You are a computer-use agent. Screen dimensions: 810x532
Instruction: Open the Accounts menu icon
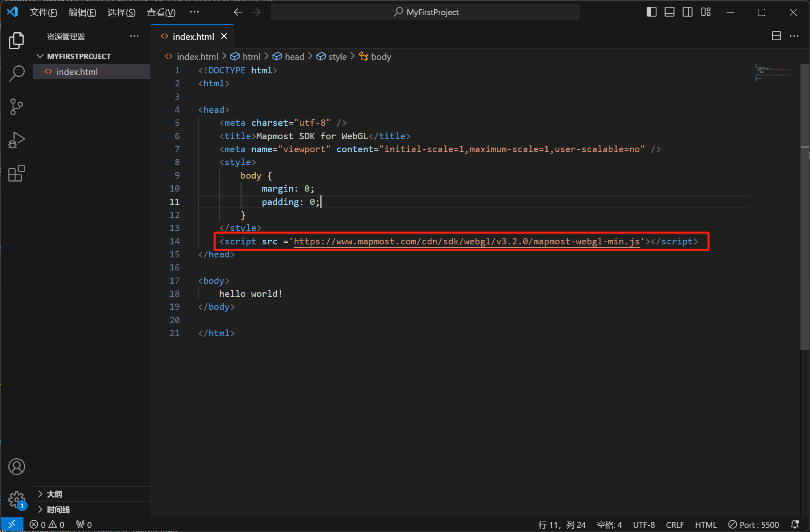pyautogui.click(x=16, y=467)
